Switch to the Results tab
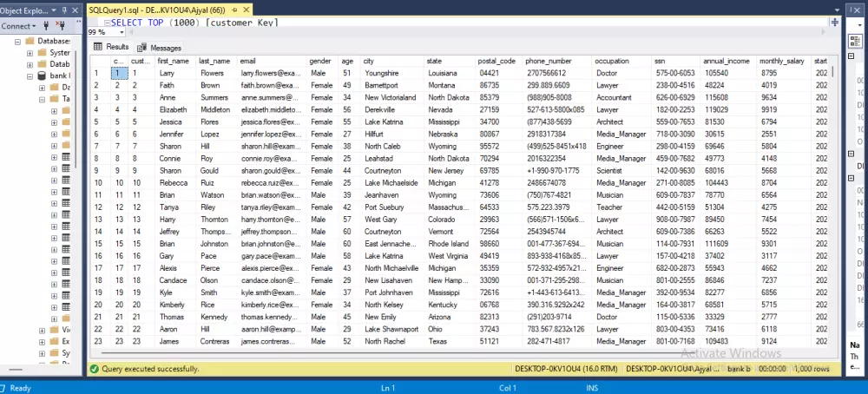868x394 pixels. click(111, 47)
